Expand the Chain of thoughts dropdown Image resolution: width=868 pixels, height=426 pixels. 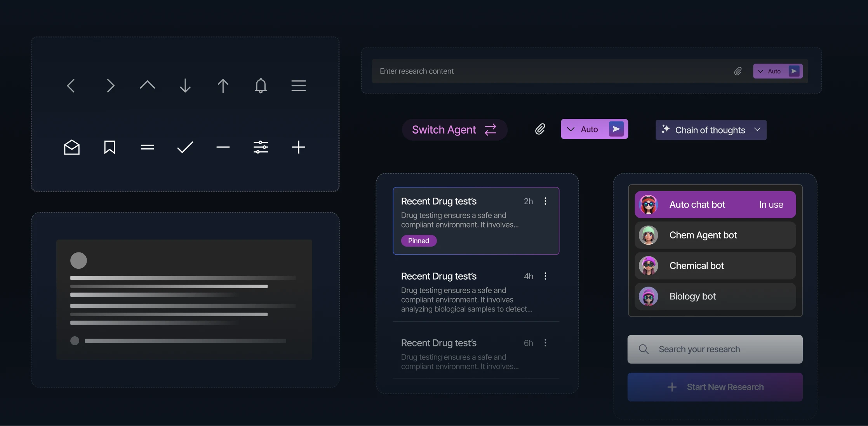(x=710, y=130)
